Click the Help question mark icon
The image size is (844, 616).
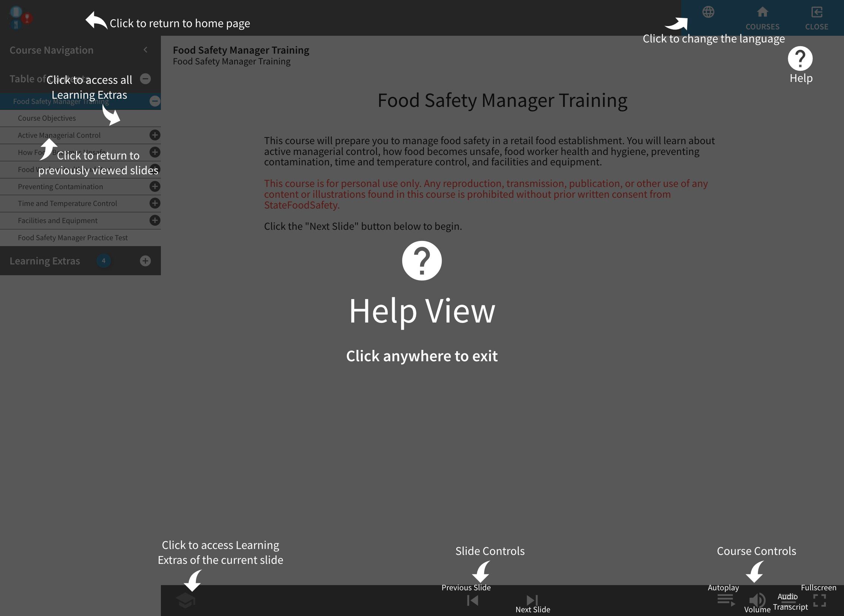pyautogui.click(x=800, y=58)
